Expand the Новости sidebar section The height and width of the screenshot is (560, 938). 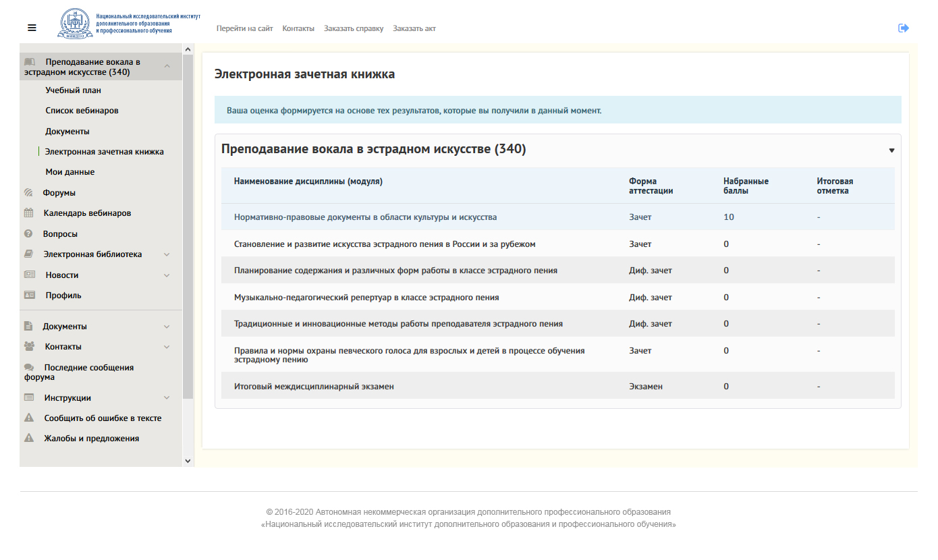(x=167, y=275)
